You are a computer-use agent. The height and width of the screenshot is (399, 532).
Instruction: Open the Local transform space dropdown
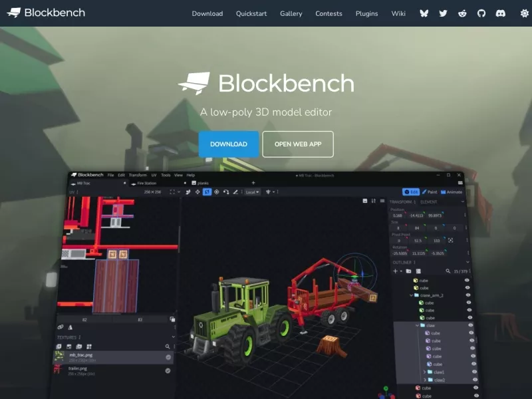[x=252, y=192]
